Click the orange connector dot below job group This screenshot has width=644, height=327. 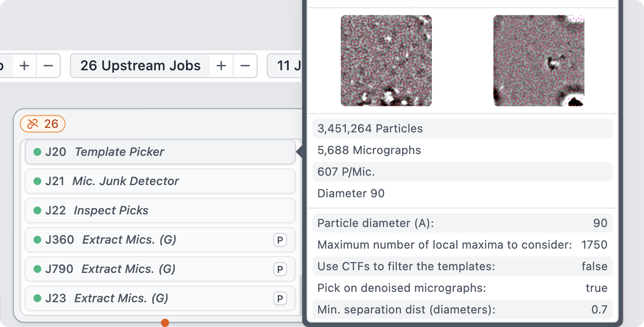point(165,322)
